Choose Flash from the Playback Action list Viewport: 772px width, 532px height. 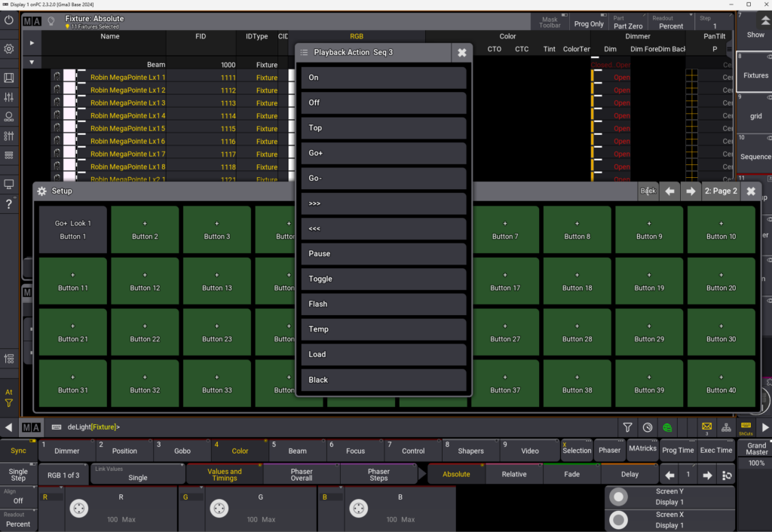[383, 304]
